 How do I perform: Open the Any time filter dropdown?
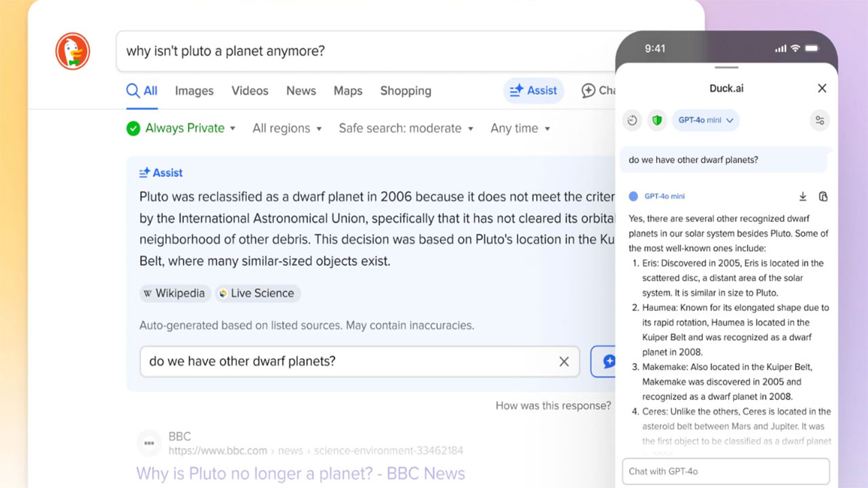click(520, 128)
